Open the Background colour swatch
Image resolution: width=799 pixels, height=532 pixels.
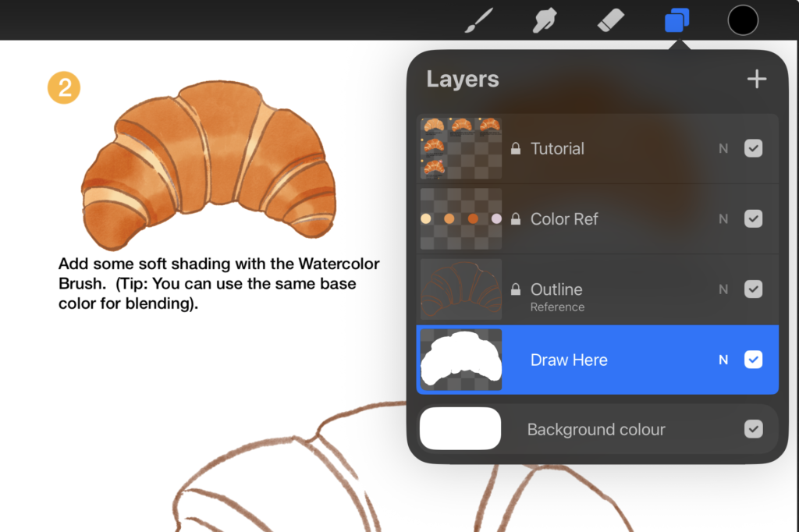point(460,428)
